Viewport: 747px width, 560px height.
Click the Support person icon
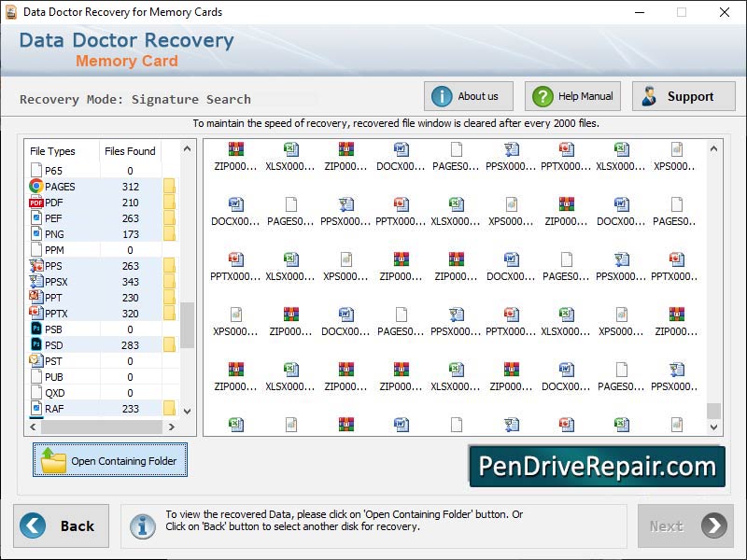click(651, 95)
